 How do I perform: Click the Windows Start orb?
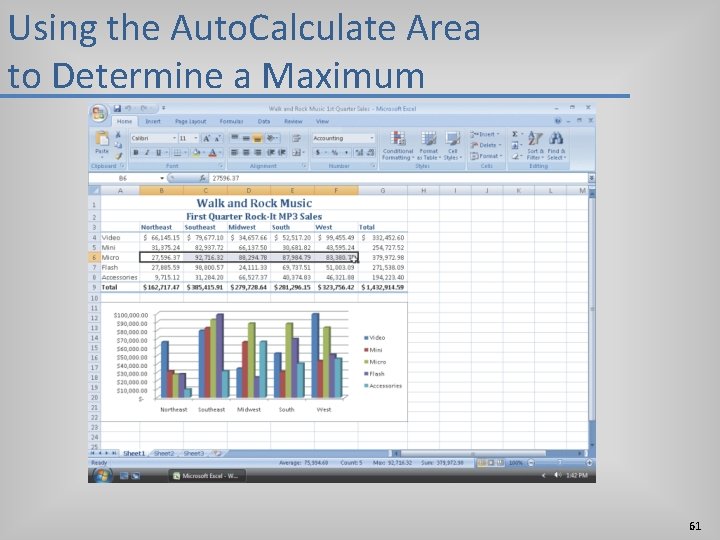tap(102, 476)
